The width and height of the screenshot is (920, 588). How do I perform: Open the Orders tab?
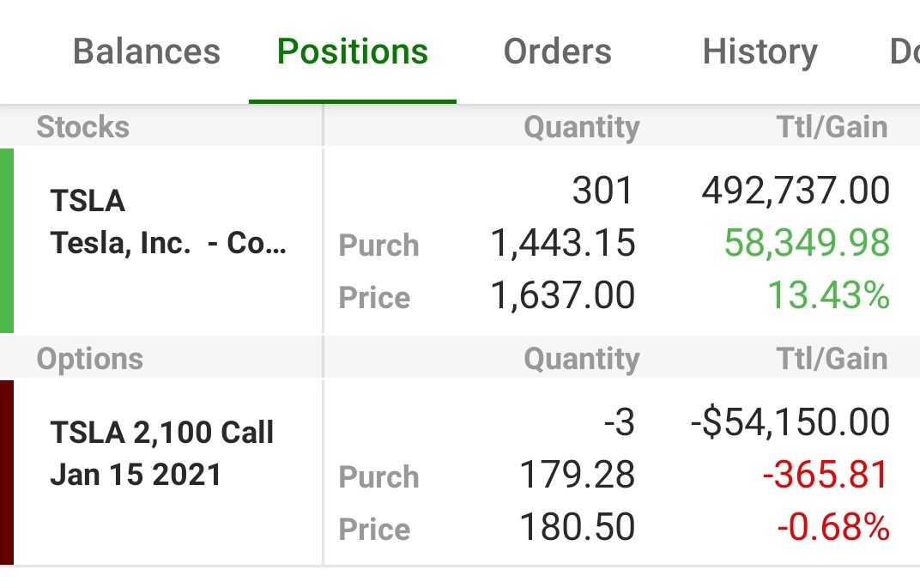[557, 52]
